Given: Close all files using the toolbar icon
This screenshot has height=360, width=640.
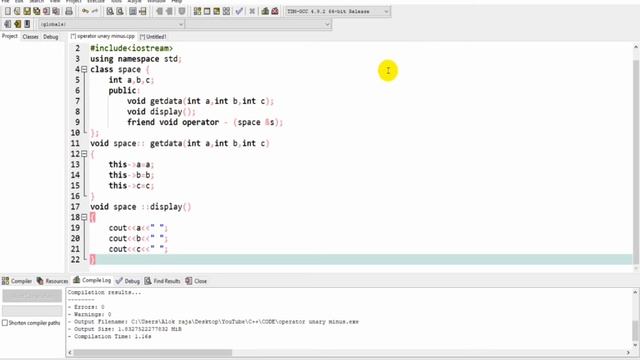Looking at the screenshot, I should tap(56, 11).
